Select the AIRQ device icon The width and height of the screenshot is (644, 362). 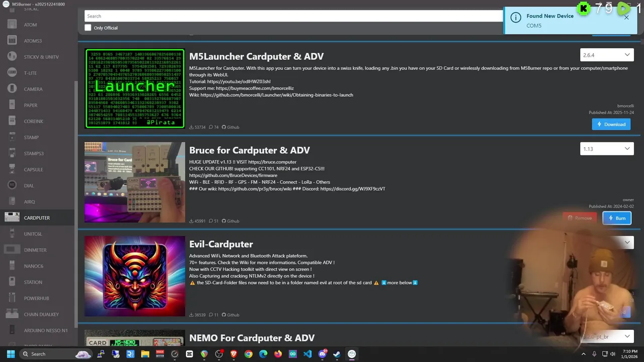click(x=12, y=202)
